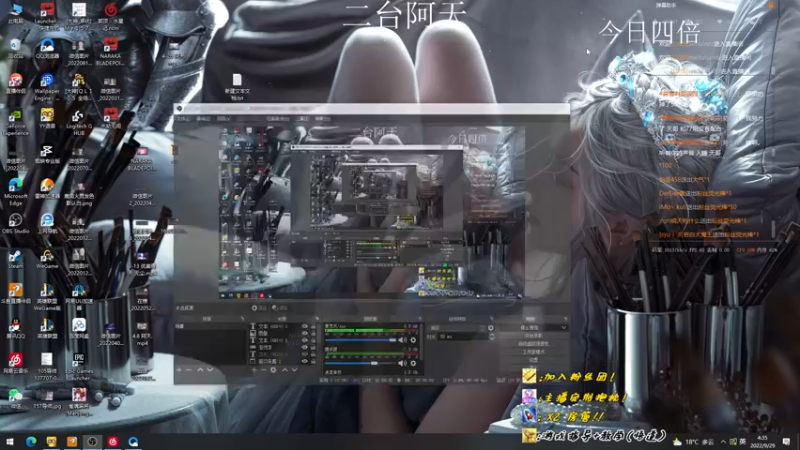Open gear settings for first mixer channel
Screen dimensions: 800x450
pyautogui.click(x=413, y=340)
